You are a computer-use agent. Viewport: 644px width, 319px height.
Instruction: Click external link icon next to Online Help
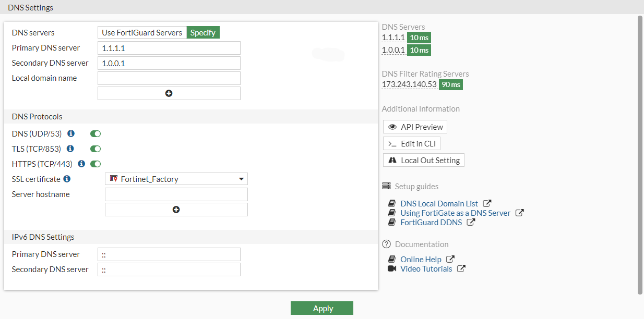tap(450, 259)
